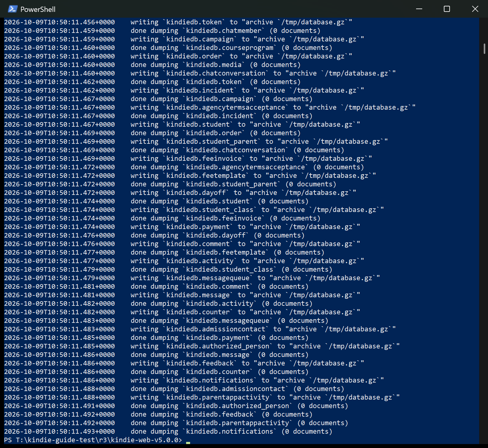Click the line writing `kindiedb.admissioncontact` to archive
Viewport: 488px width, 448px height.
200,329
